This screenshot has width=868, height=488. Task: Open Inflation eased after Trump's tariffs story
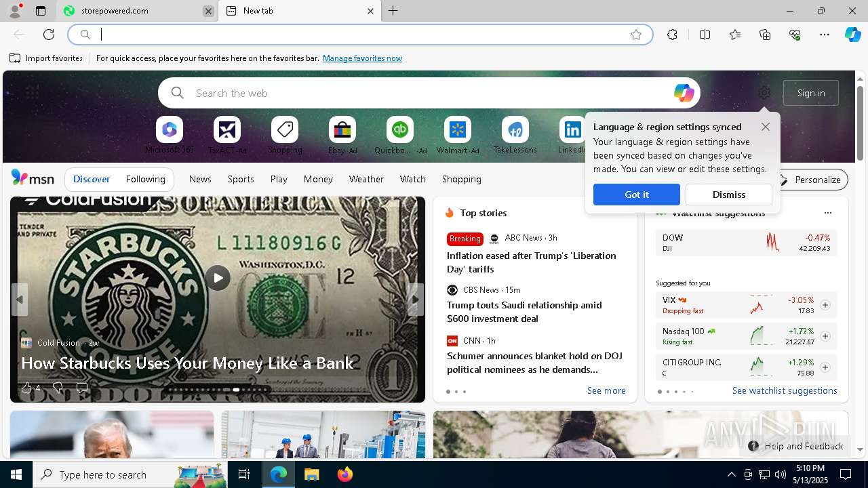click(x=532, y=262)
